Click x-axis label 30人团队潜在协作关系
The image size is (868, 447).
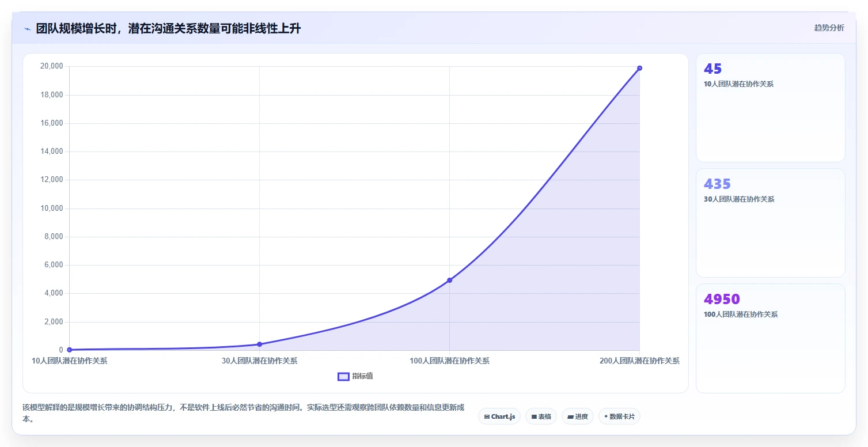point(260,361)
